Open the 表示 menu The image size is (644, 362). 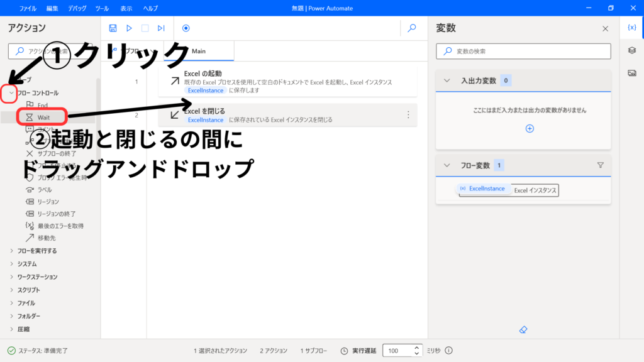(126, 8)
